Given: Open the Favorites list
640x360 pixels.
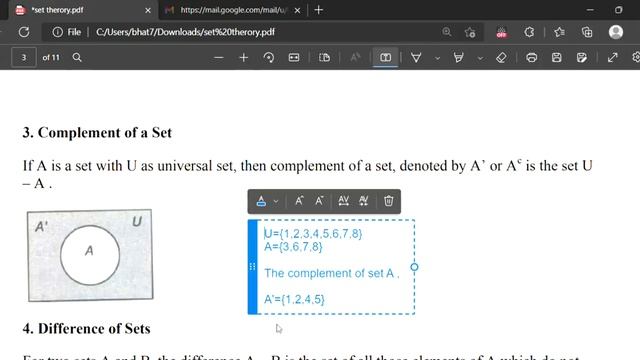Looking at the screenshot, I should pos(559,32).
